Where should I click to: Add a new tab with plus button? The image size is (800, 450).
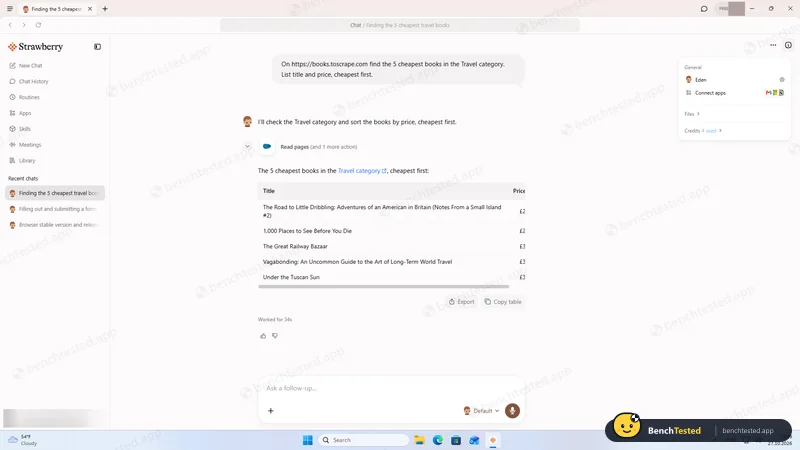coord(105,9)
